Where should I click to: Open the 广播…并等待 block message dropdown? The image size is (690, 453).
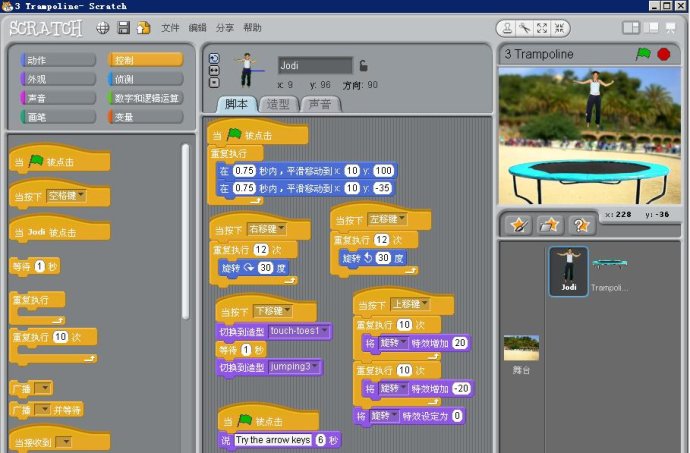(x=43, y=410)
